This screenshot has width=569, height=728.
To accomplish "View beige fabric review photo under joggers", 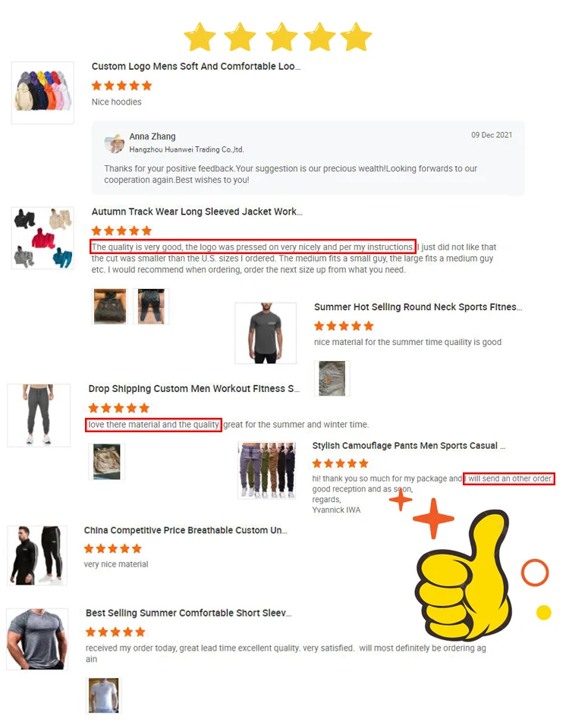I will point(107,462).
